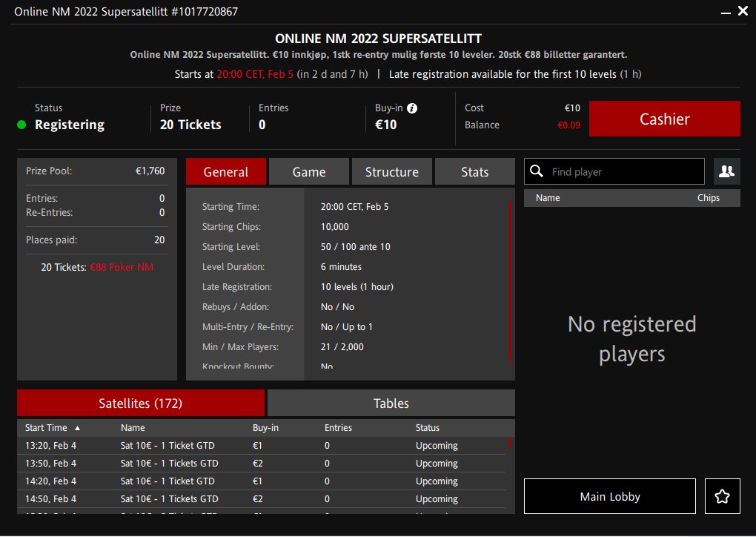
Task: Click the Cost value €10
Action: pos(572,108)
